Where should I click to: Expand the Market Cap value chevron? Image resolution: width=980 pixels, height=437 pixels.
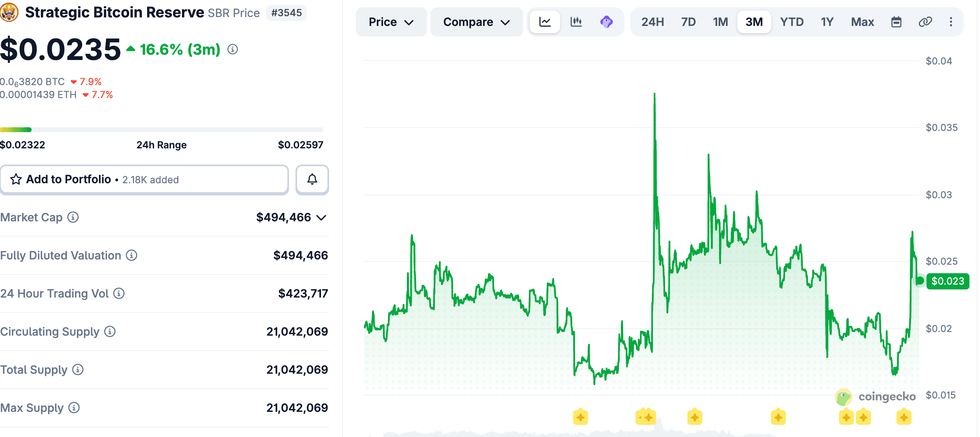click(x=321, y=218)
